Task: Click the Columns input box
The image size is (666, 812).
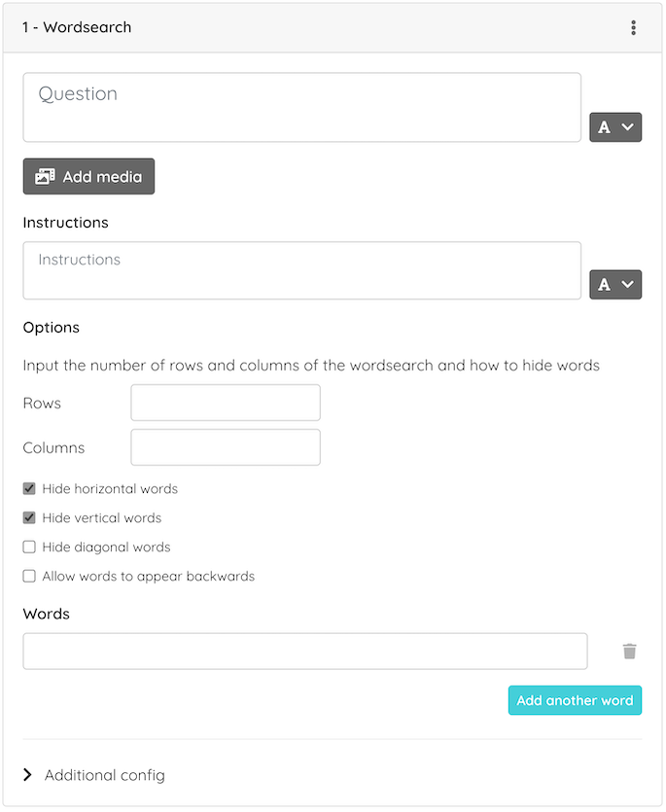Action: [226, 447]
